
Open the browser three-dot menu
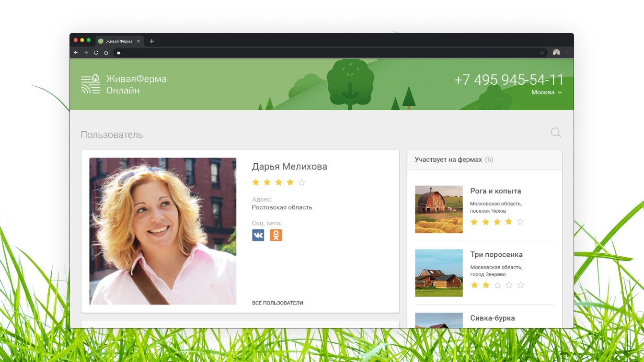(567, 53)
